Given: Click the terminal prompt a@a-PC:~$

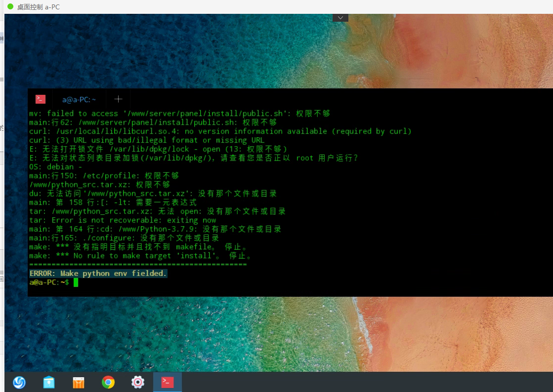Looking at the screenshot, I should click(x=49, y=282).
